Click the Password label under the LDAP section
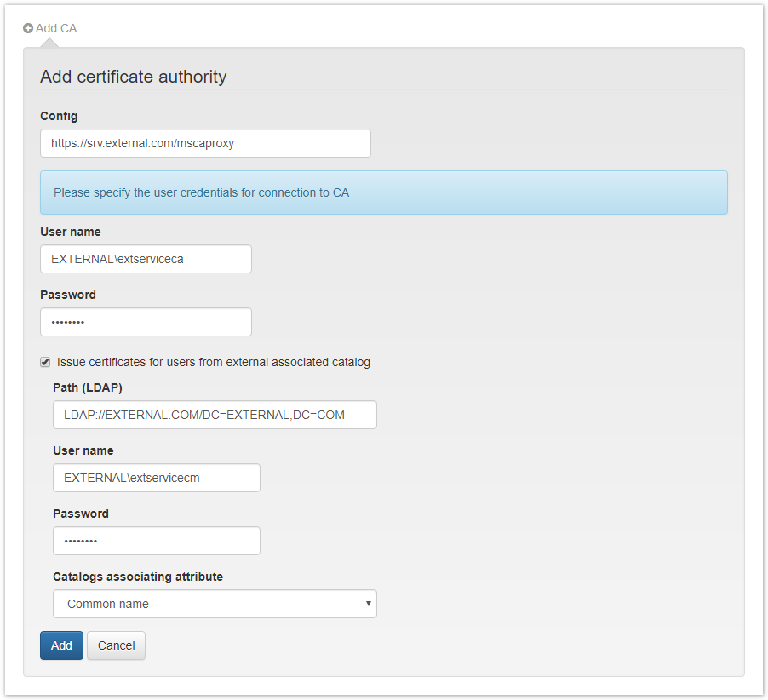The height and width of the screenshot is (700, 768). coord(81,514)
